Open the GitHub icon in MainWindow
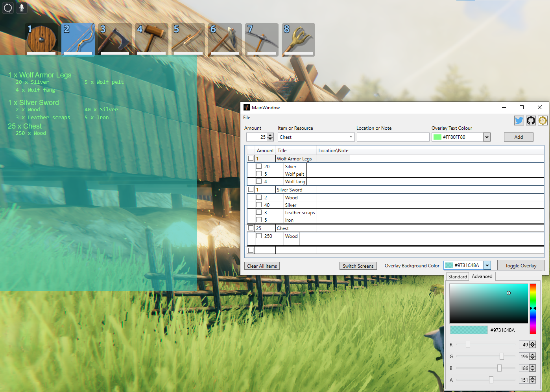Screen dimensions: 550x392 point(531,121)
